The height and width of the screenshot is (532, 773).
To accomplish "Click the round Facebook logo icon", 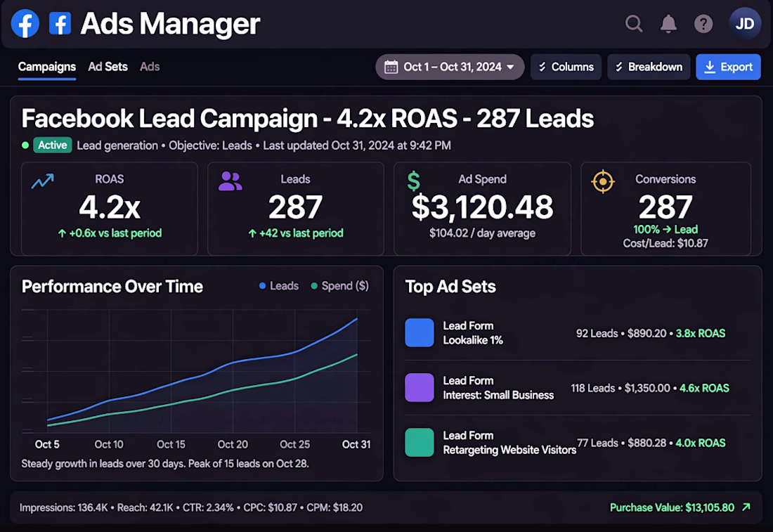I will (x=25, y=23).
